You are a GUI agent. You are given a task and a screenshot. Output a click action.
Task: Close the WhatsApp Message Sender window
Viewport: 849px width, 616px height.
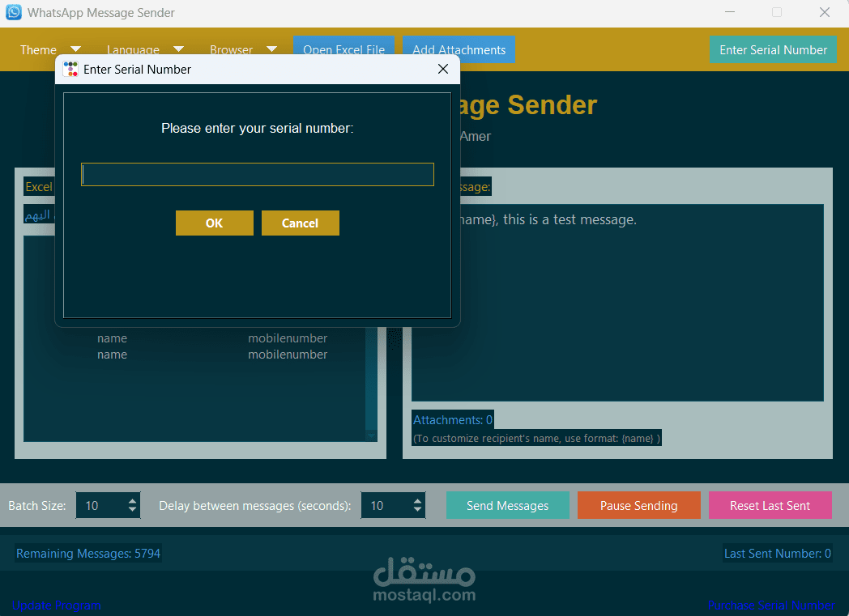824,12
